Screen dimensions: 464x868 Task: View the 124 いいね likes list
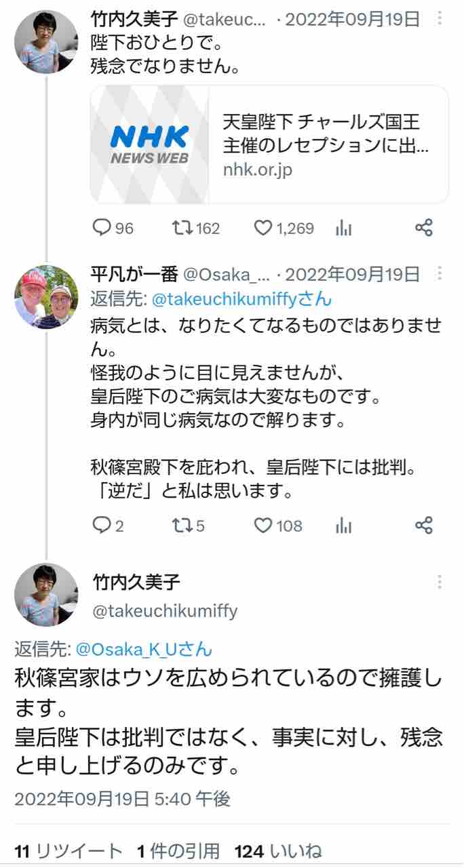[x=278, y=852]
